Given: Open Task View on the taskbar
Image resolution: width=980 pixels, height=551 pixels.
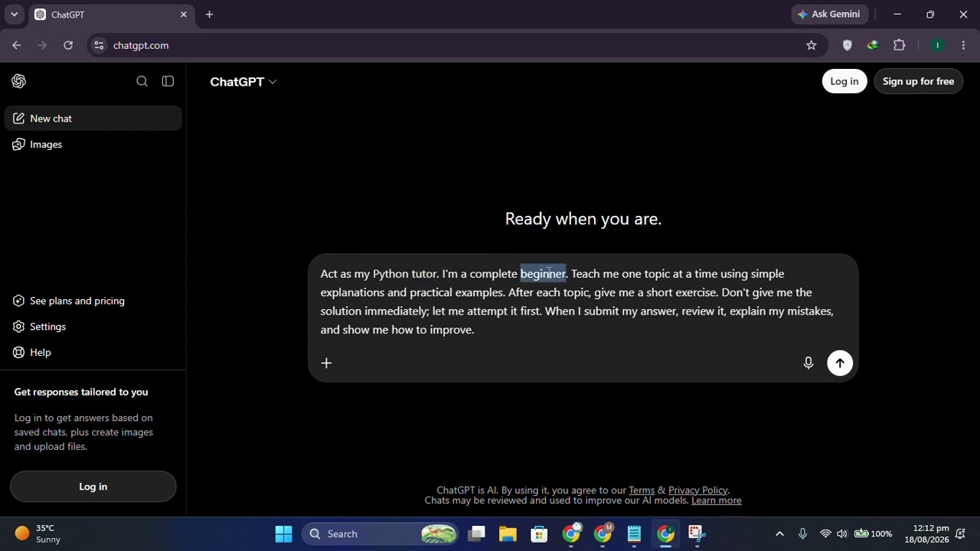Looking at the screenshot, I should point(477,534).
